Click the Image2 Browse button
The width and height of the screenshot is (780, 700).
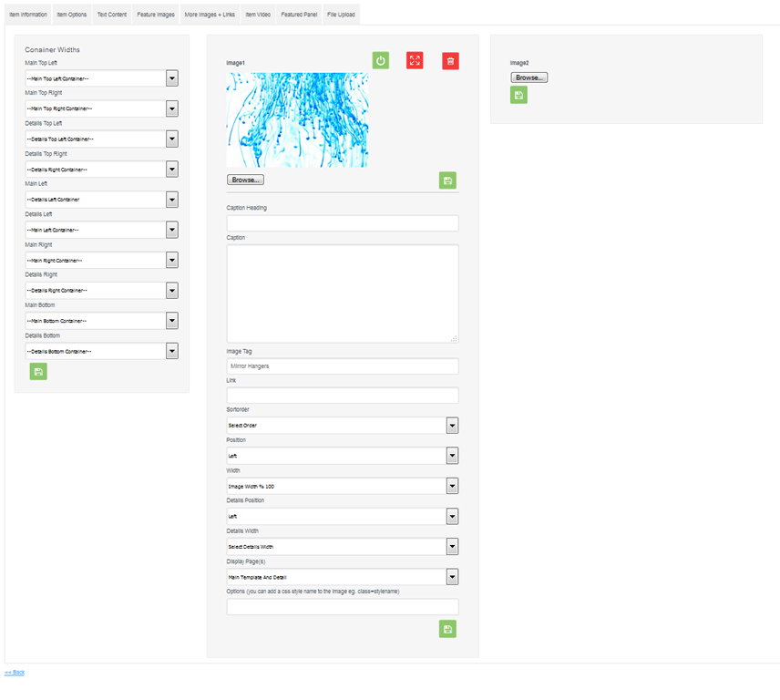[529, 77]
